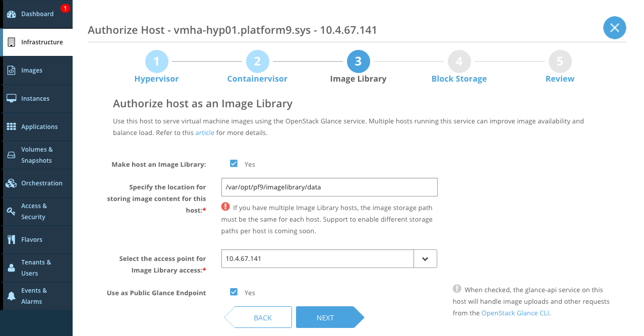Toggle Use as Public Glance Endpoint checkbox
The width and height of the screenshot is (644, 336).
pyautogui.click(x=233, y=292)
